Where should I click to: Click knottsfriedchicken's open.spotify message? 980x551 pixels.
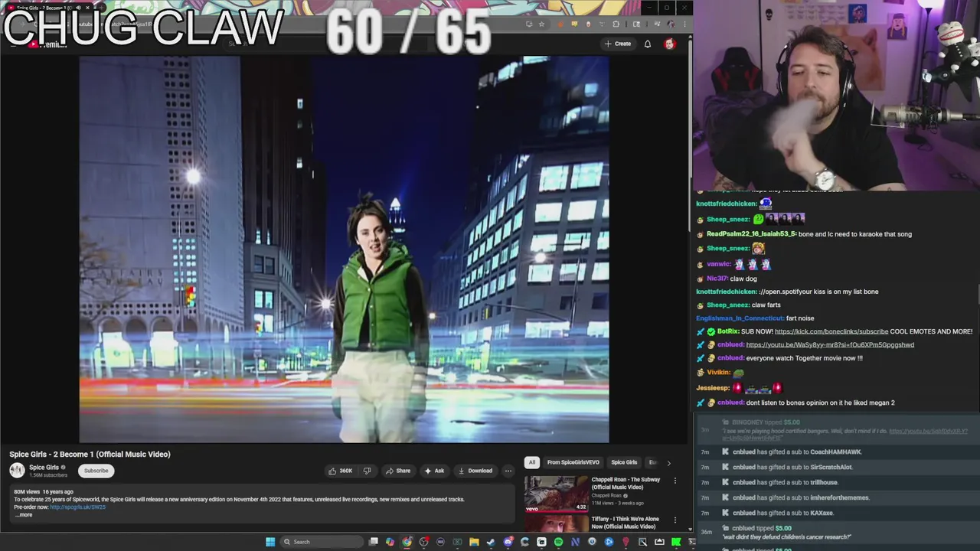click(818, 292)
